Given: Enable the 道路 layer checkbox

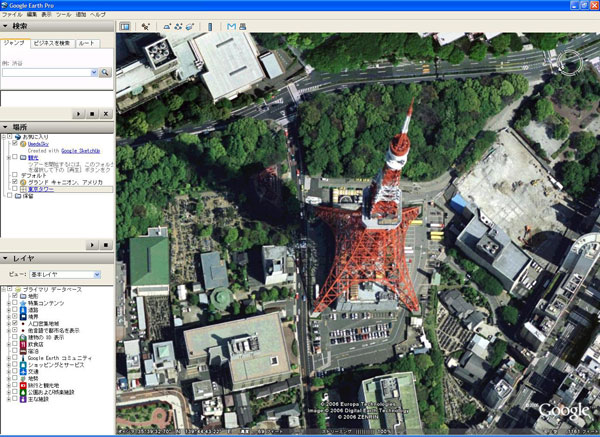Looking at the screenshot, I should pyautogui.click(x=15, y=310).
